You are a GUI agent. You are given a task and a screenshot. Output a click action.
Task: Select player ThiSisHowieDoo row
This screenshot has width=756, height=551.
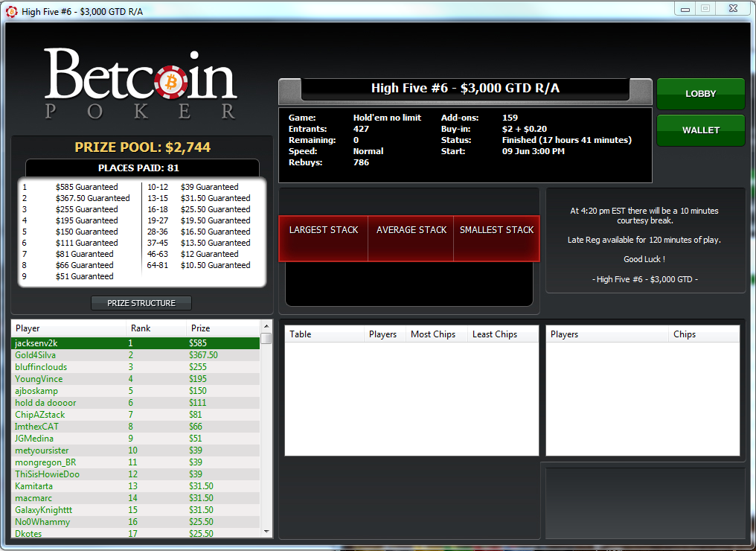135,474
